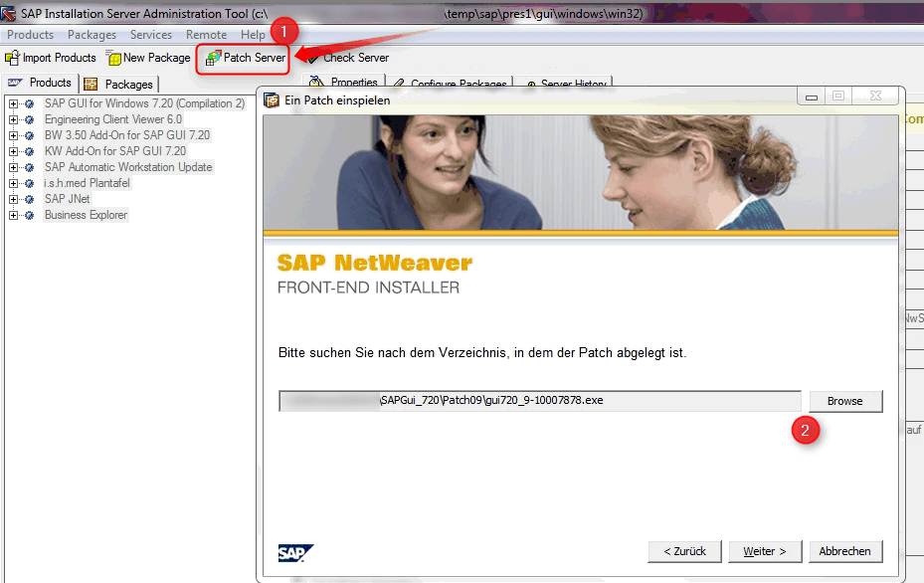Click the Import Products label
924x583 pixels.
coord(60,58)
